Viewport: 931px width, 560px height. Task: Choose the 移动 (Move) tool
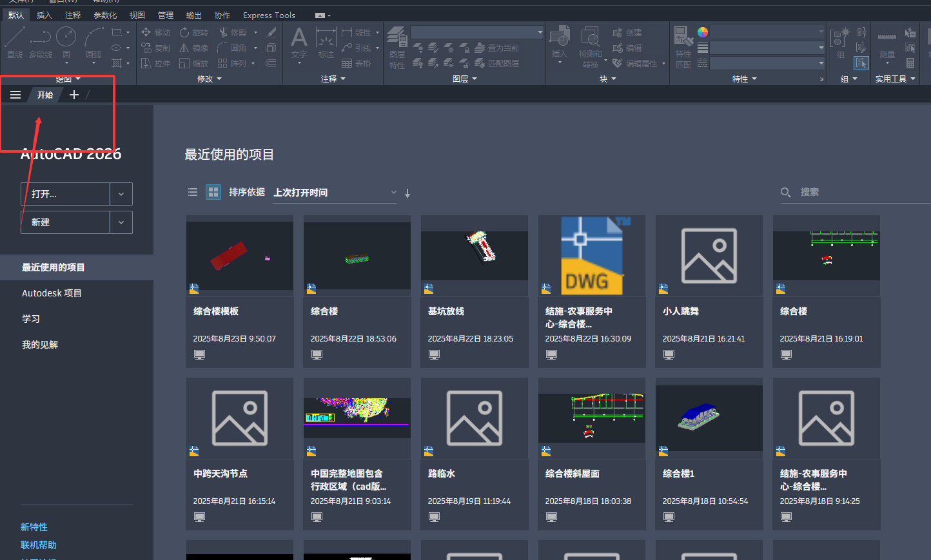[x=155, y=32]
